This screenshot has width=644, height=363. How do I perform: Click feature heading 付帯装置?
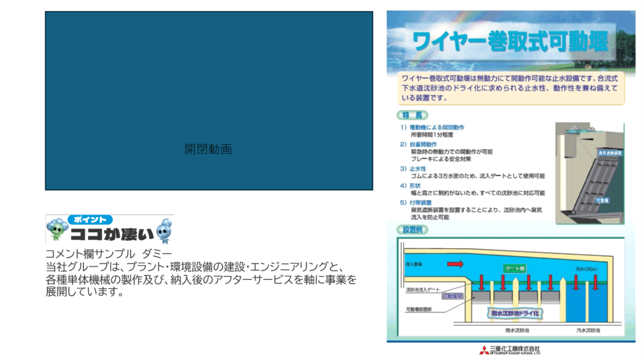pyautogui.click(x=420, y=203)
